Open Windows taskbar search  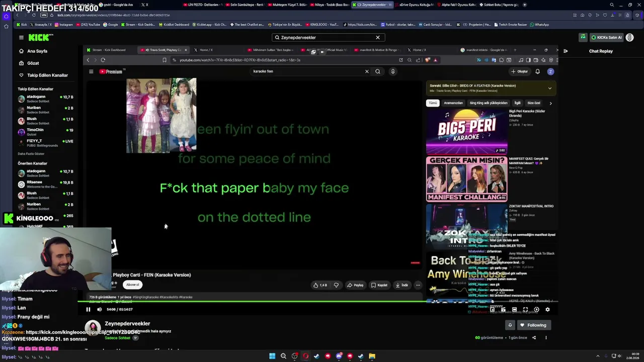pos(283,356)
